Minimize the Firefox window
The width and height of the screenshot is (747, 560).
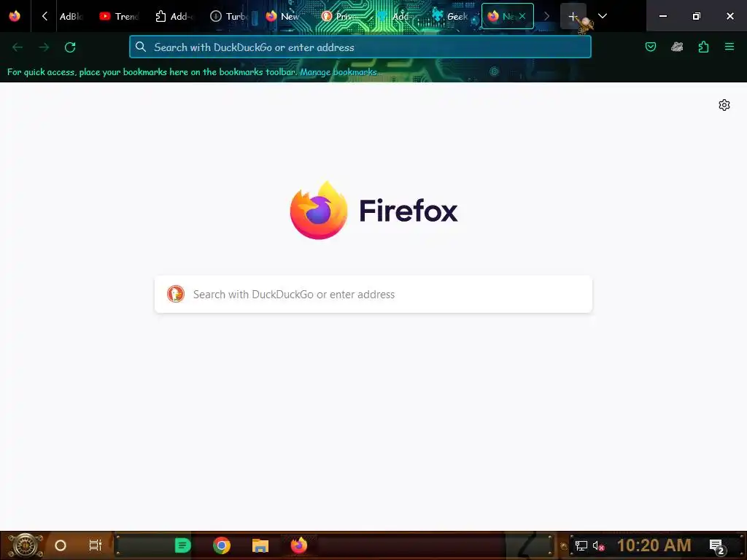click(662, 16)
